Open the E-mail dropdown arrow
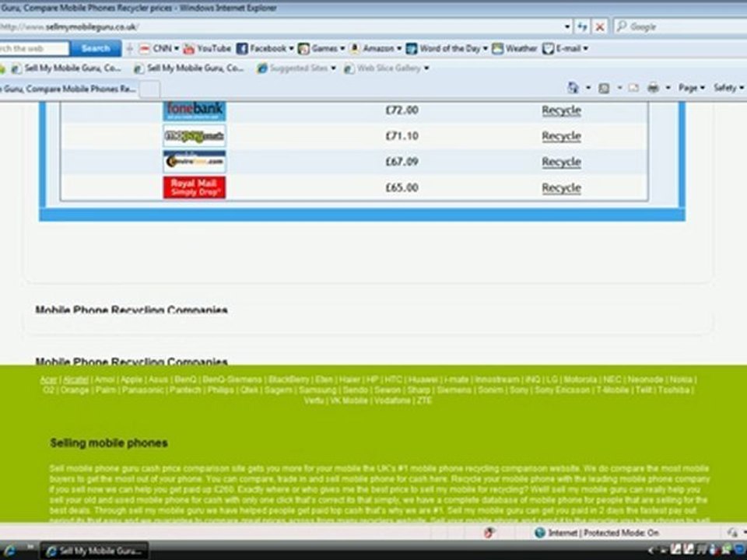 (x=585, y=48)
